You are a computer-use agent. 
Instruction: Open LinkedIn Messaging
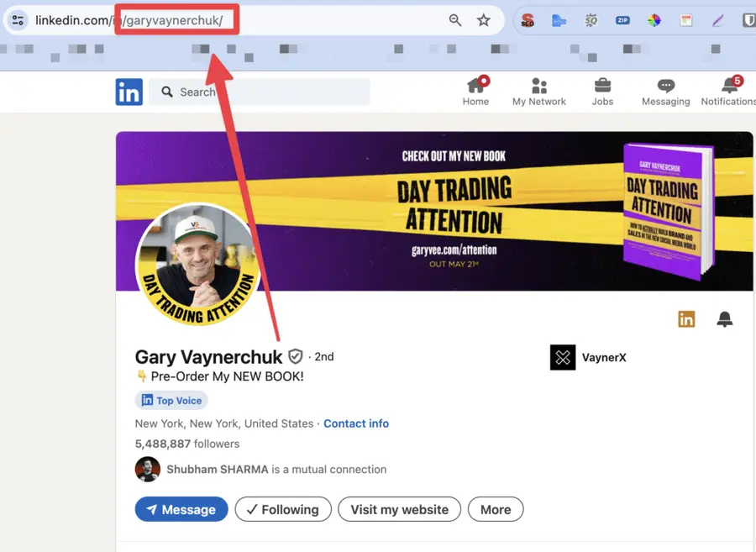coord(665,92)
